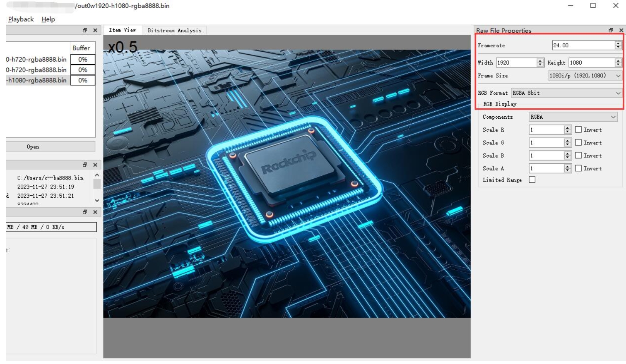Image resolution: width=626 pixels, height=364 pixels.
Task: Click the Height input field showing 1080
Action: pos(592,62)
